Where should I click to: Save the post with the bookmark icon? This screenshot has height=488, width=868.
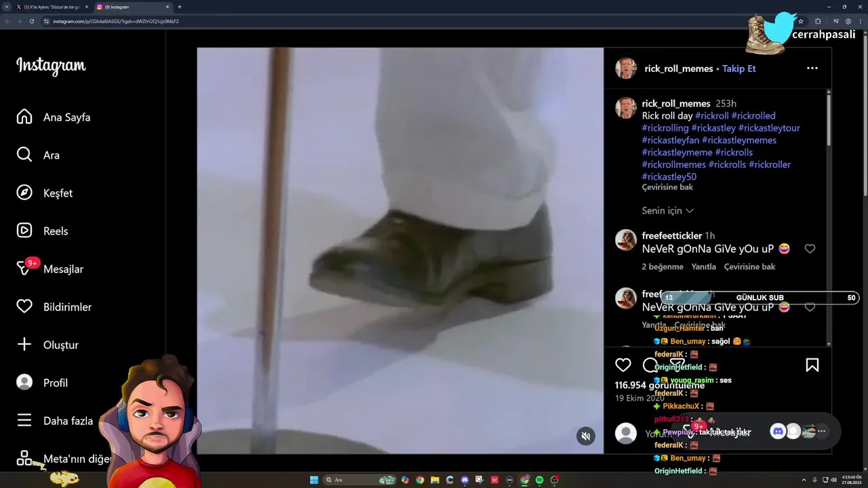coord(812,365)
